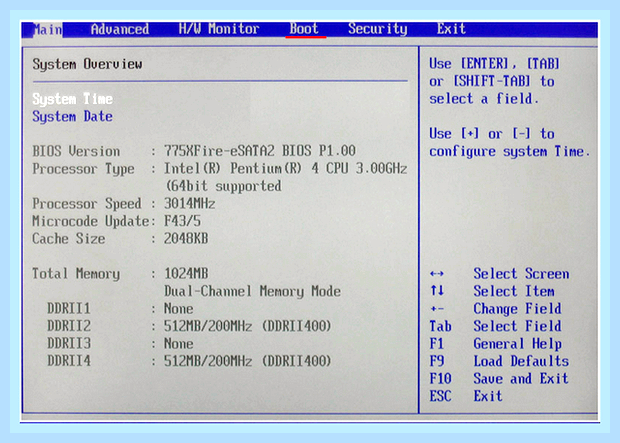Click the (64bit supported text
This screenshot has width=620, height=443.
pyautogui.click(x=223, y=186)
